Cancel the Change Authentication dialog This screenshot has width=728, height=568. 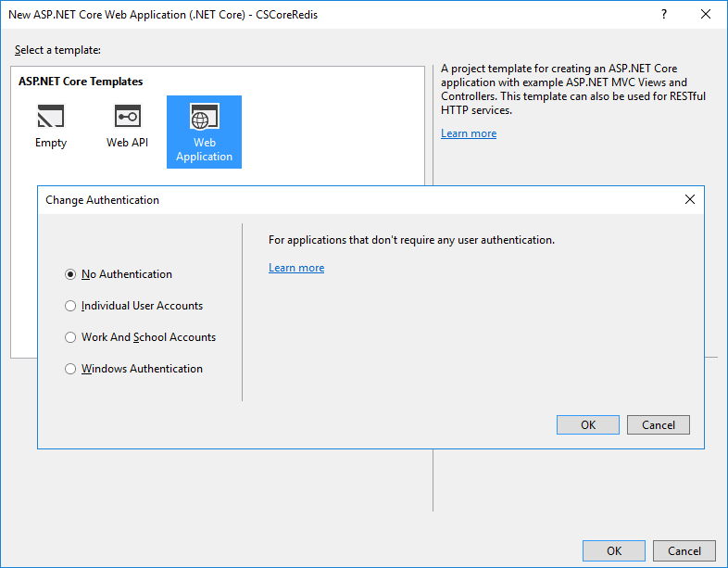(659, 425)
